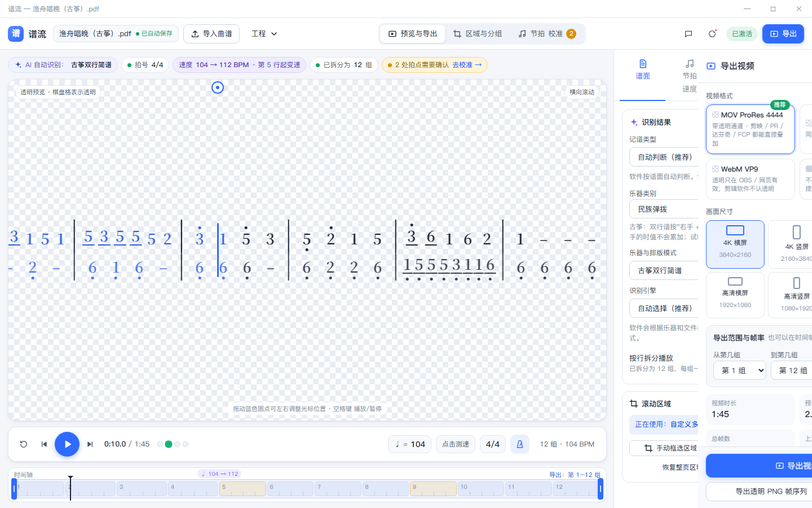Play the score preview
This screenshot has width=812, height=508.
(67, 444)
